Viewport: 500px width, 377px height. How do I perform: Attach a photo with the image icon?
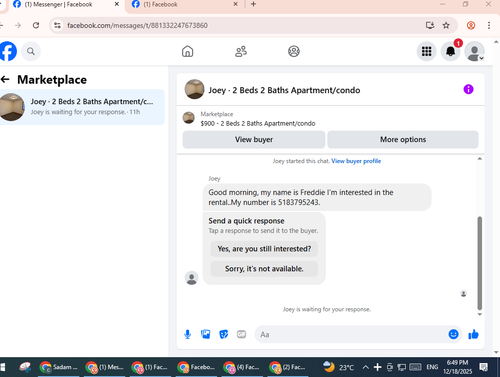coord(206,334)
